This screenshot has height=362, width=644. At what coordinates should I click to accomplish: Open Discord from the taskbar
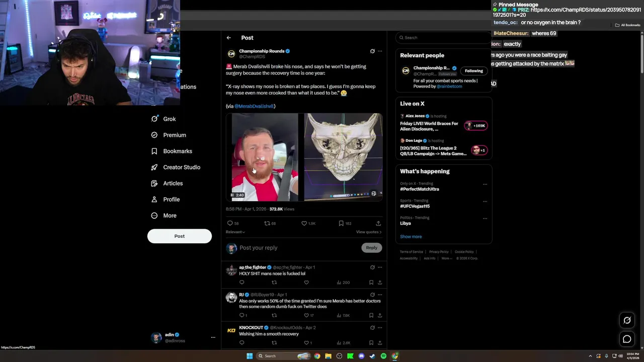click(361, 356)
